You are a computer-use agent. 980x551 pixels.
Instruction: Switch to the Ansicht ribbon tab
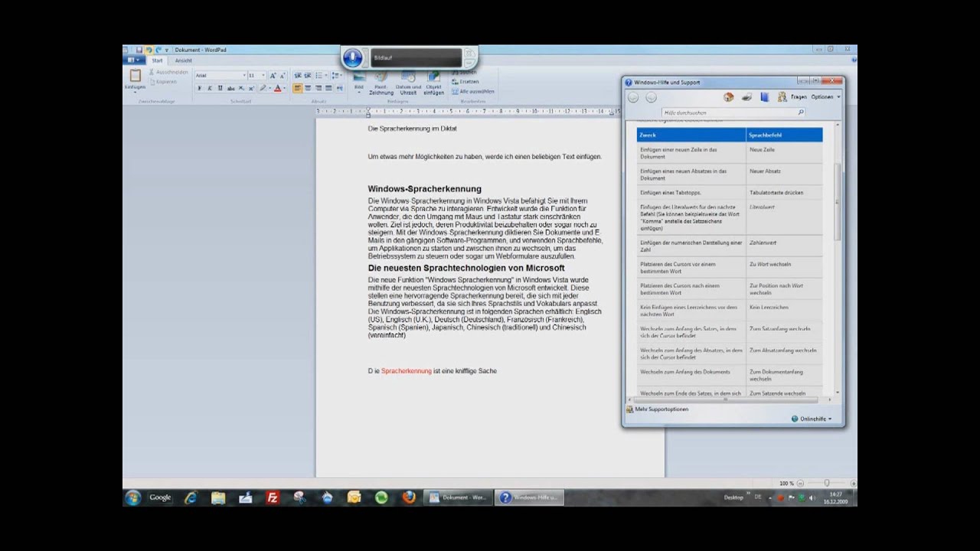[x=183, y=60]
